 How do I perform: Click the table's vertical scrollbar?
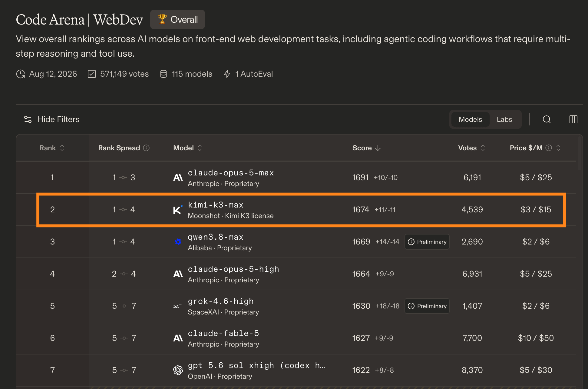pyautogui.click(x=580, y=153)
